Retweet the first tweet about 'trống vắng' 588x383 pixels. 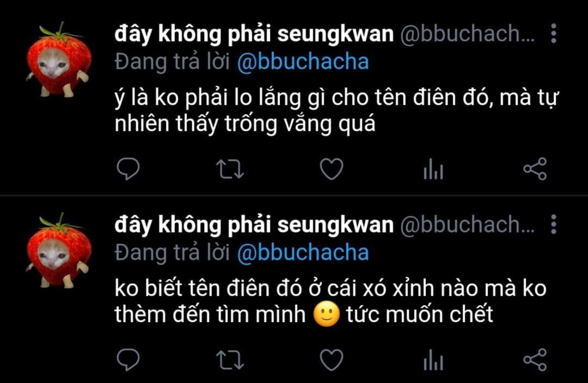[x=230, y=169]
